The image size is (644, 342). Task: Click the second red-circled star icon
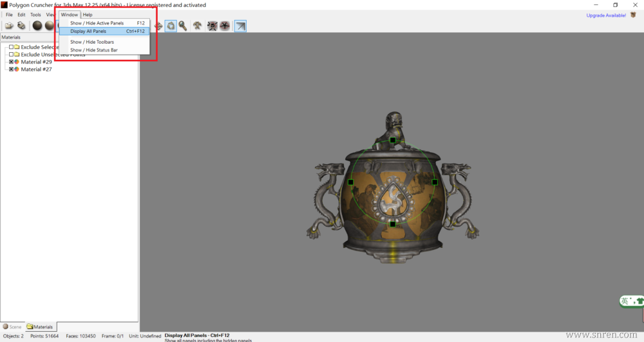pos(225,26)
